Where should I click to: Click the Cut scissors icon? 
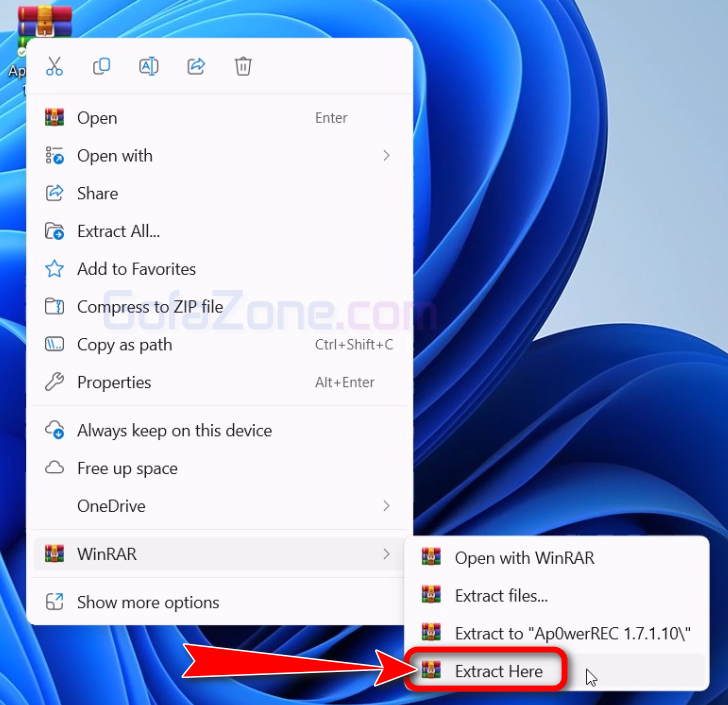tap(54, 67)
